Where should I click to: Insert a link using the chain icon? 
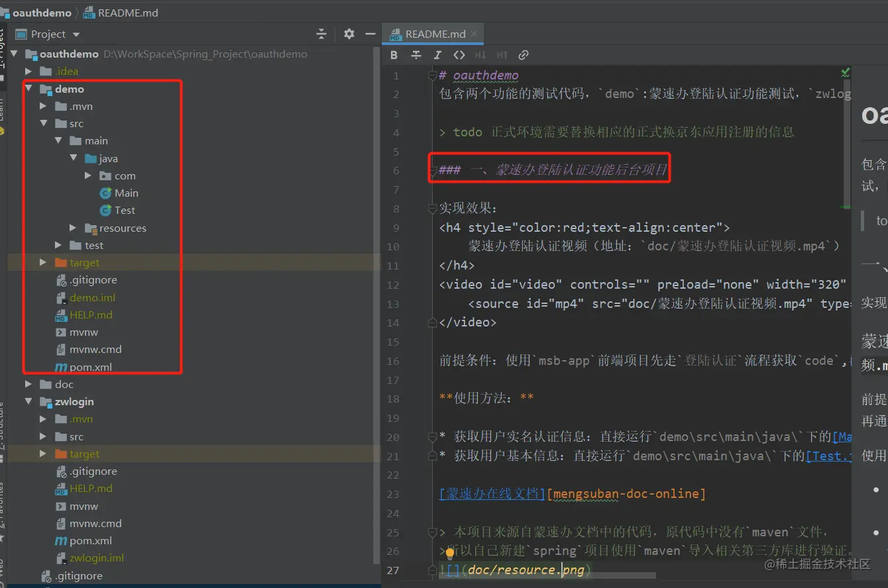[524, 55]
